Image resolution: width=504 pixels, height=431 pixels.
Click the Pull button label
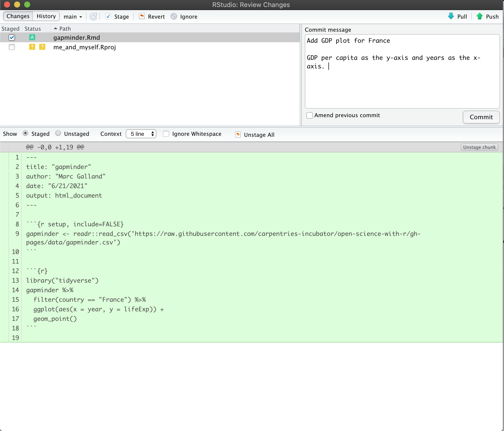pyautogui.click(x=462, y=17)
